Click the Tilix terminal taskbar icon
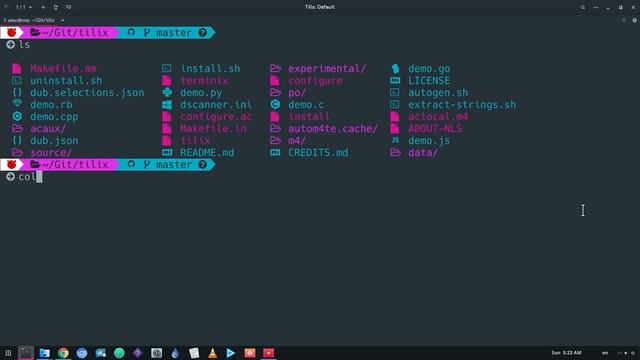 click(26, 353)
